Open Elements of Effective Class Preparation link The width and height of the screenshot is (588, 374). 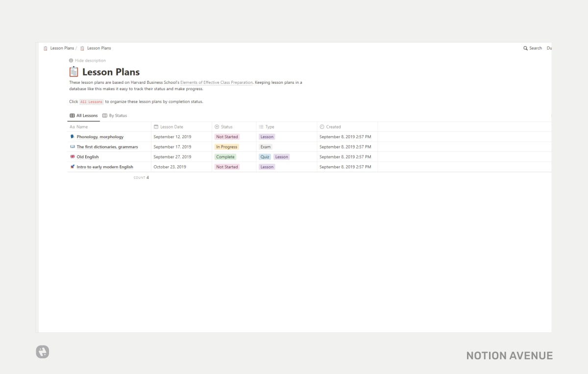coord(217,82)
